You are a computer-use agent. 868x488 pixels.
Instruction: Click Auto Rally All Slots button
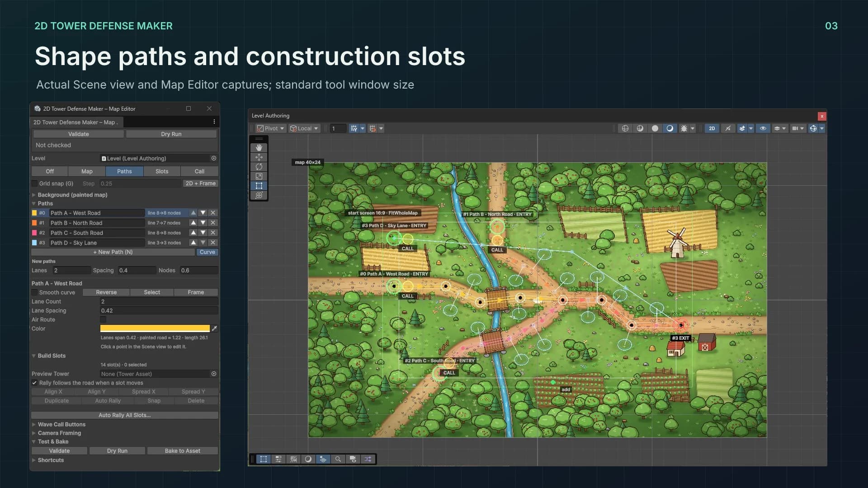125,415
